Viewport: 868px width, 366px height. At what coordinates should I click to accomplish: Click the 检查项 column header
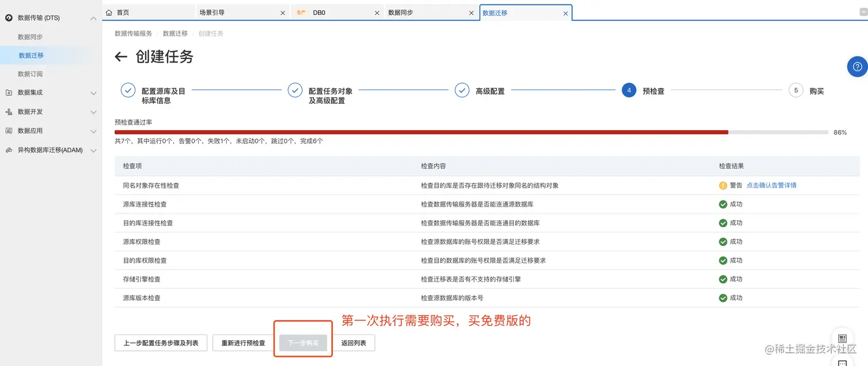point(132,166)
